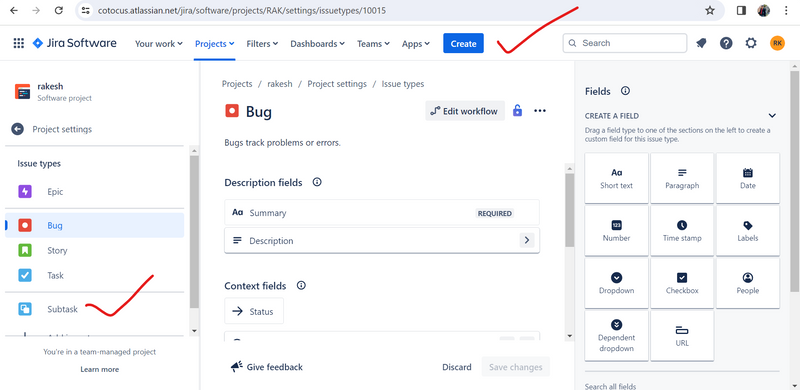Click the info icon next to Fields heading

pyautogui.click(x=625, y=91)
